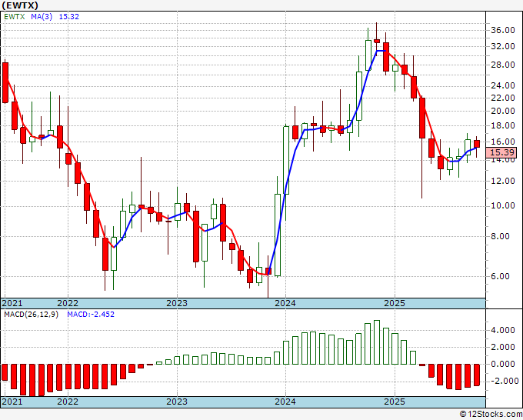Image resolution: width=523 pixels, height=420 pixels.
Task: Click 2024 on the MACD timeline
Action: coord(285,402)
